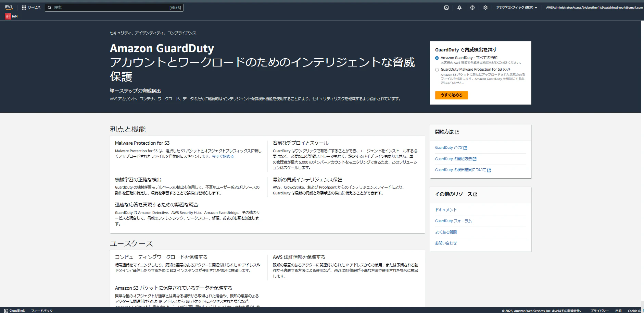Click the Amazon GuardDuty page title
The image size is (644, 313).
(x=162, y=48)
